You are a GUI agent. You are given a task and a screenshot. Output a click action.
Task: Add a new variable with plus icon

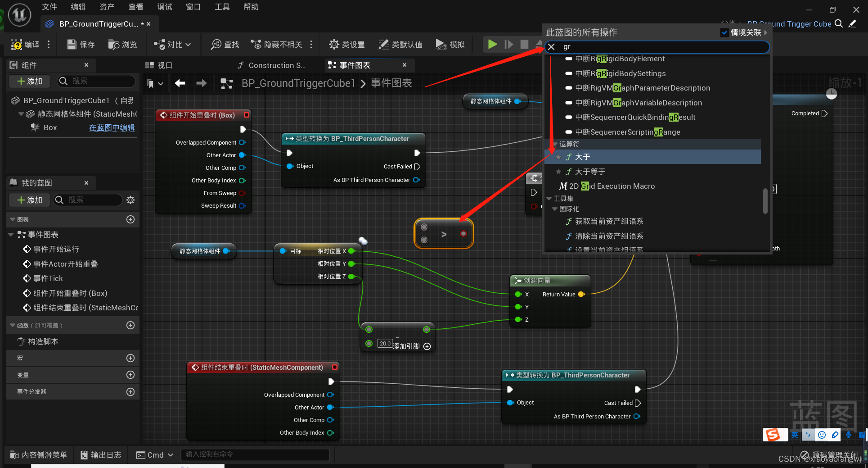point(130,375)
